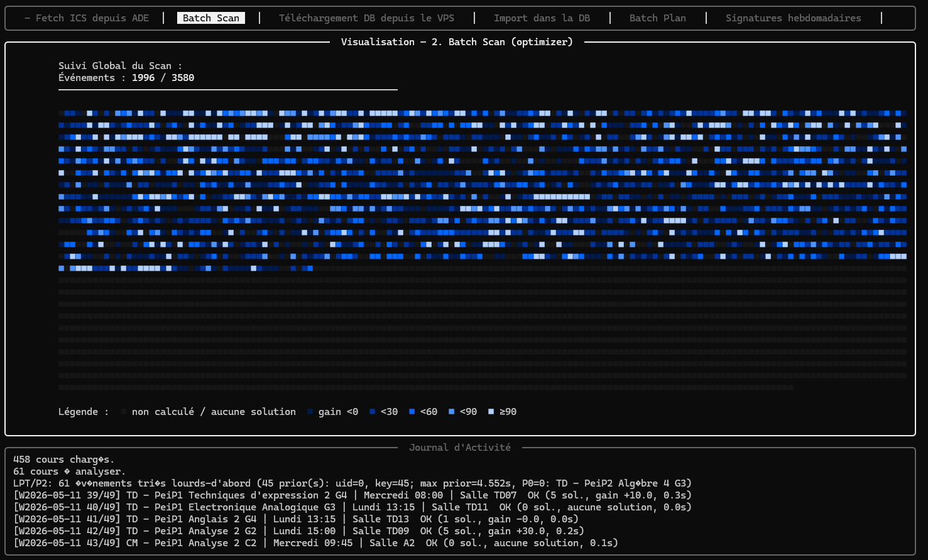Click the log line for TD Analyse 2 G2
This screenshot has height=560, width=928.
pos(298,531)
